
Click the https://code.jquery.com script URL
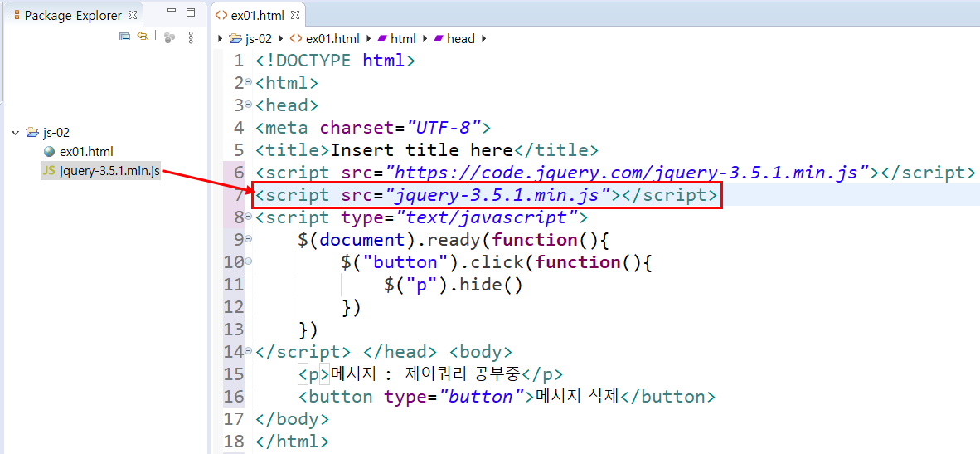pos(628,173)
